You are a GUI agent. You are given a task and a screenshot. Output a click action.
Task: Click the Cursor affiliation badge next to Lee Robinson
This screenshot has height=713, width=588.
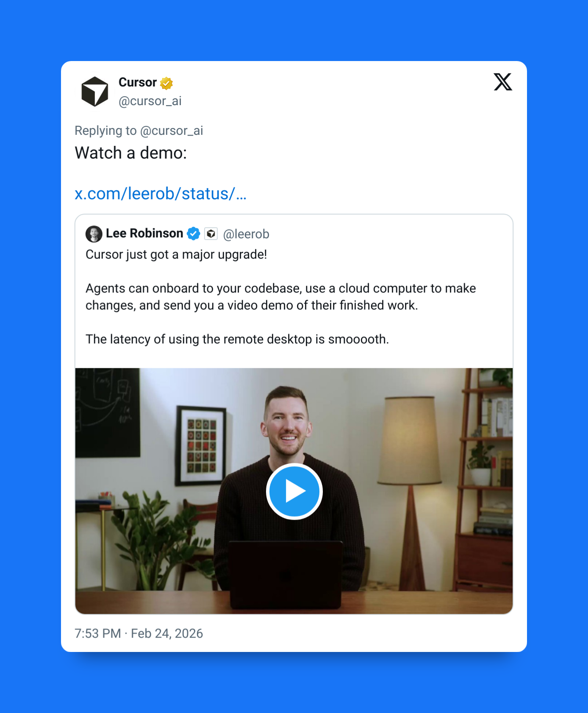click(211, 234)
